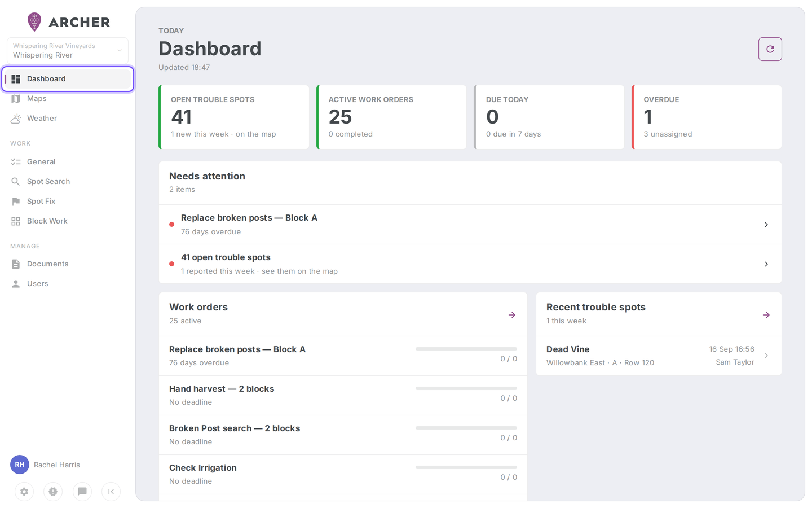Click the Dashboard grid icon

pos(16,79)
